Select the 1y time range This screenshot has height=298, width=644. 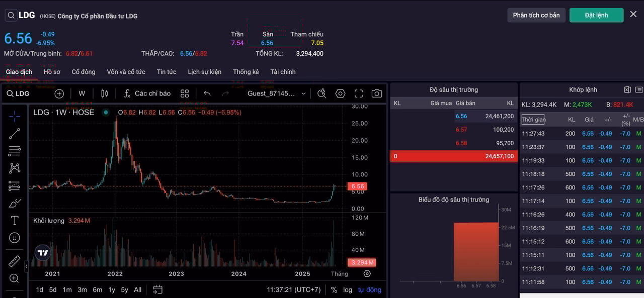pos(112,289)
